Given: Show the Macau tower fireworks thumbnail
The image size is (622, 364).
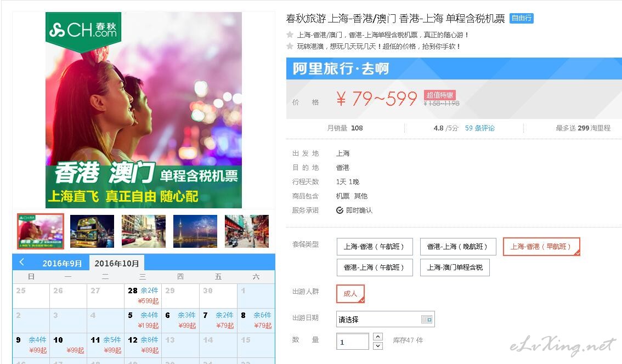Looking at the screenshot, I should pyautogui.click(x=195, y=231).
